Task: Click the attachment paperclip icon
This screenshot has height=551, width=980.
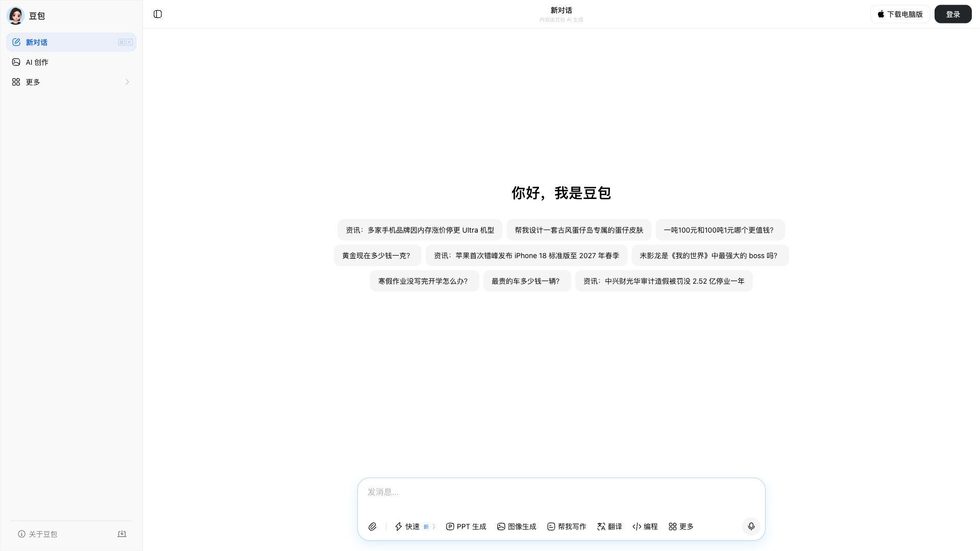Action: (x=373, y=527)
